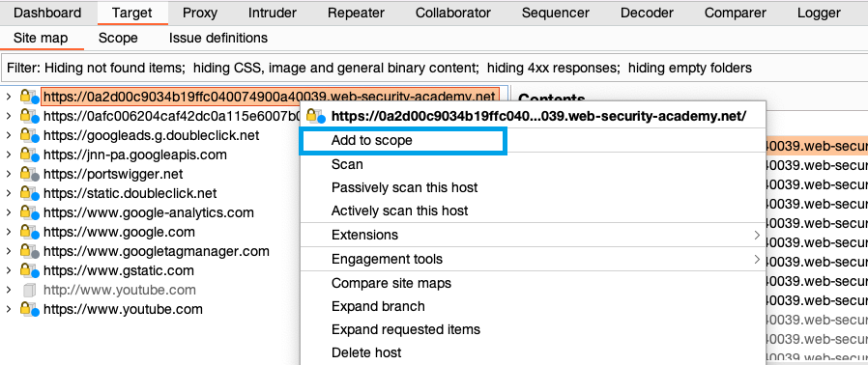868x365 pixels.
Task: Click lock icon in context menu header
Action: [315, 116]
